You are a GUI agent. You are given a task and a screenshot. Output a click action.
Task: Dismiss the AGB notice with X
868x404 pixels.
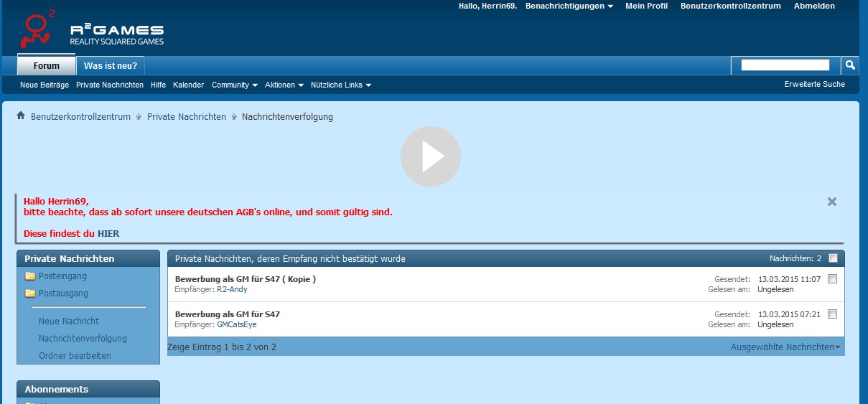[831, 202]
